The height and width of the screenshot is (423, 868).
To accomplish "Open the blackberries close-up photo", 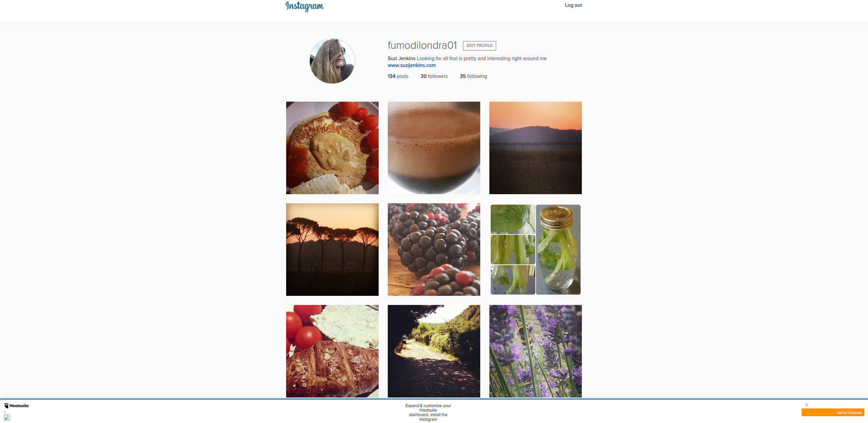I will [x=434, y=249].
